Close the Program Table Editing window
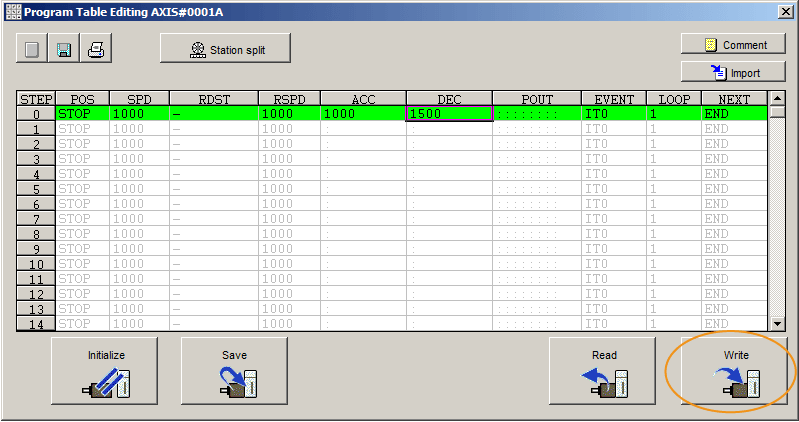799x422 pixels. point(783,11)
